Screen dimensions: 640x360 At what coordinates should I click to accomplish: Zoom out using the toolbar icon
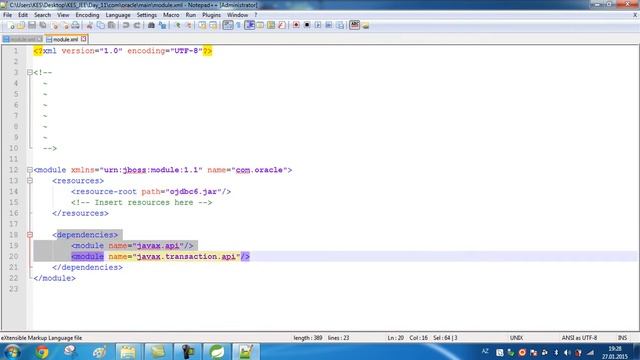coord(188,25)
